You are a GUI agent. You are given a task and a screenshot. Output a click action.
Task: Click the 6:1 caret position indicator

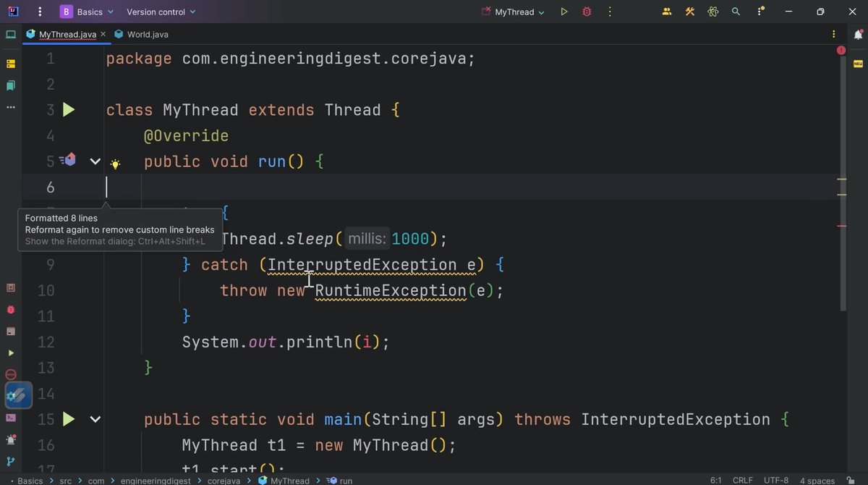(x=715, y=481)
